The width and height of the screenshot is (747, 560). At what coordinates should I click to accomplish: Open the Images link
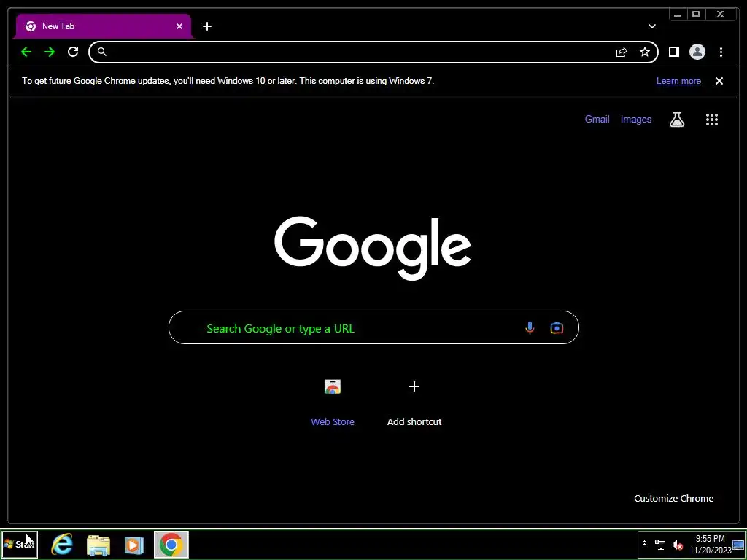point(635,119)
